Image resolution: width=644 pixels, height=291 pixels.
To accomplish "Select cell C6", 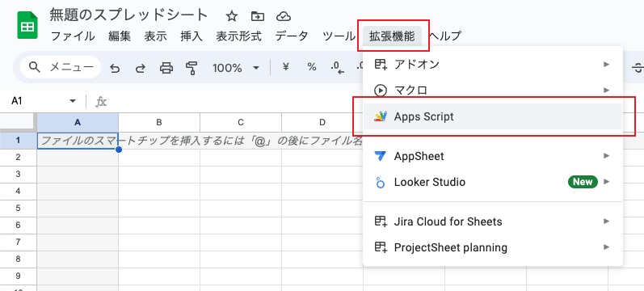I will pos(241,226).
